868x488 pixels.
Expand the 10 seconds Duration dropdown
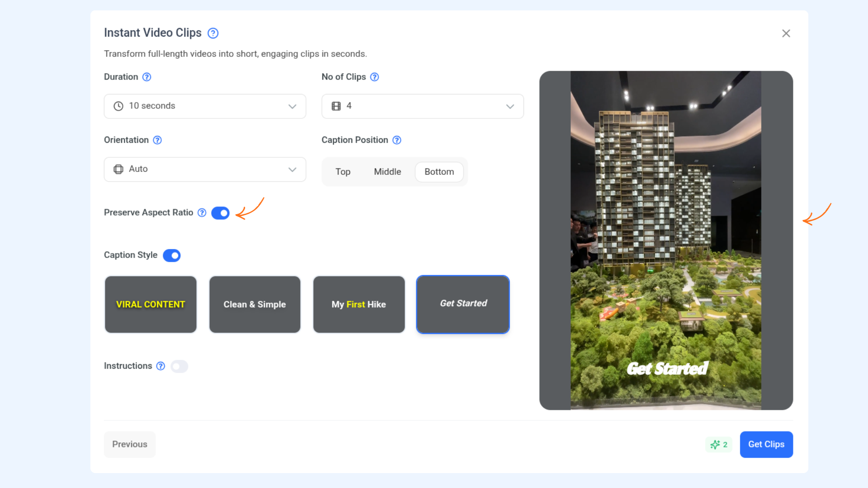(205, 106)
